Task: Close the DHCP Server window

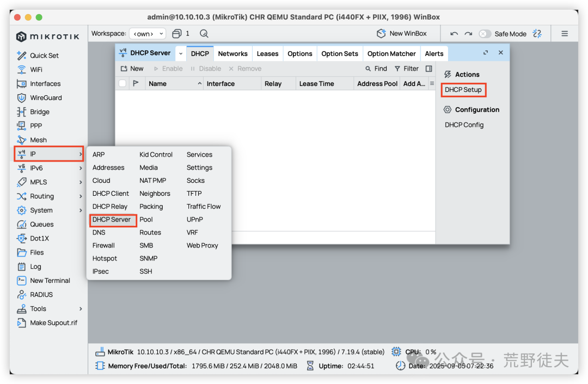Action: pyautogui.click(x=501, y=52)
